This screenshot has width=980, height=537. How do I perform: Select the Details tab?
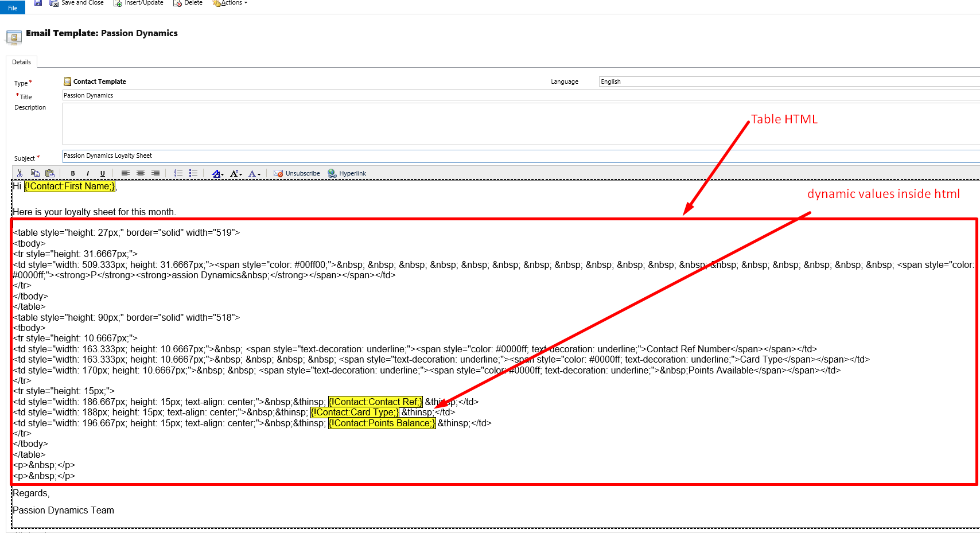[22, 62]
